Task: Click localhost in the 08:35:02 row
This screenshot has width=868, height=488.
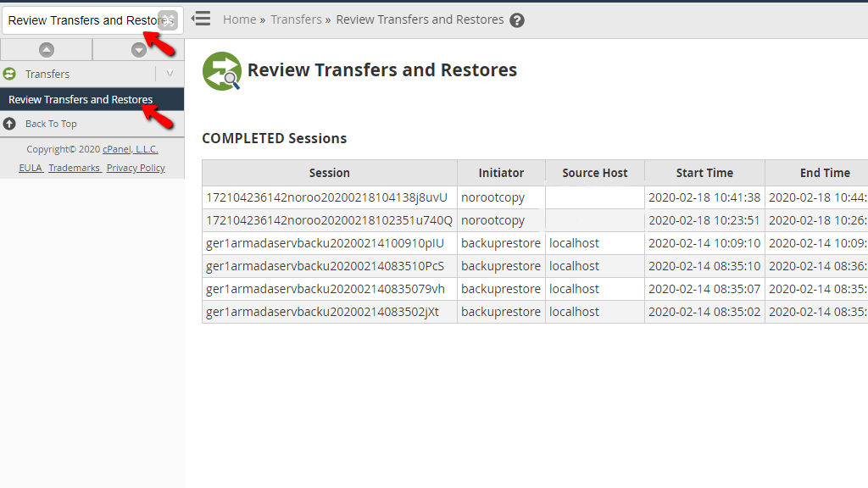Action: tap(574, 312)
